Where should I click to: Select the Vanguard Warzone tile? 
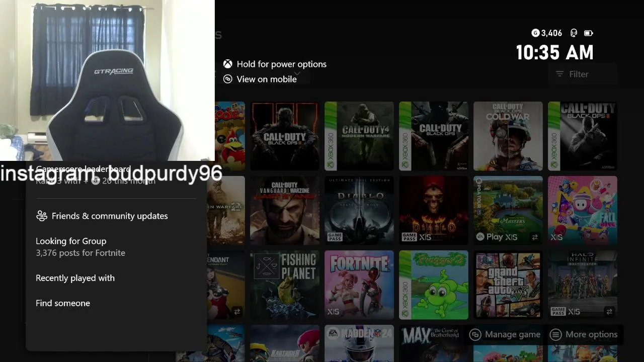(x=285, y=211)
